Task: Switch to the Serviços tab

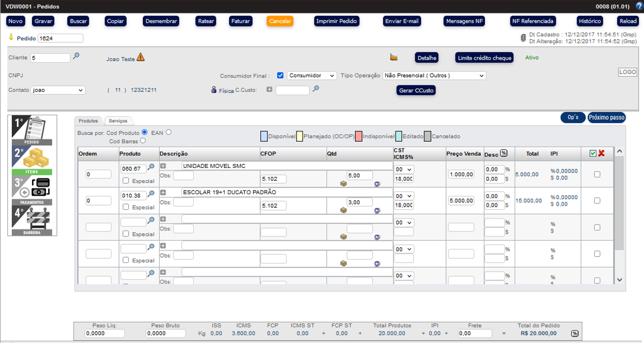Action: (117, 121)
